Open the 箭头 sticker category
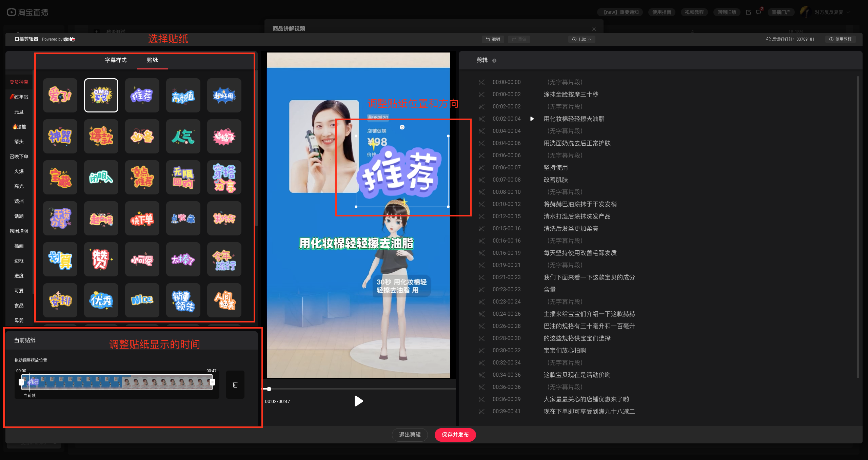 point(19,142)
